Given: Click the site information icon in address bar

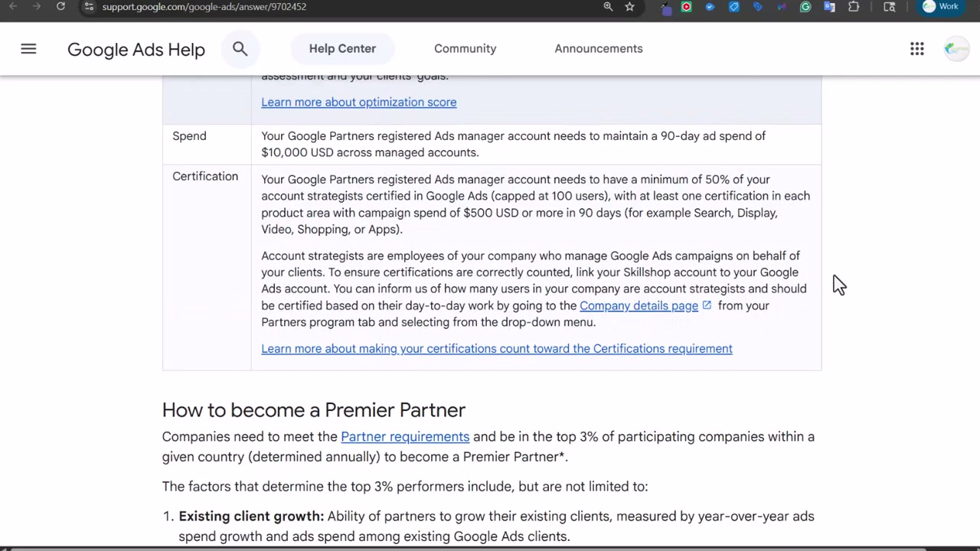Looking at the screenshot, I should point(89,6).
